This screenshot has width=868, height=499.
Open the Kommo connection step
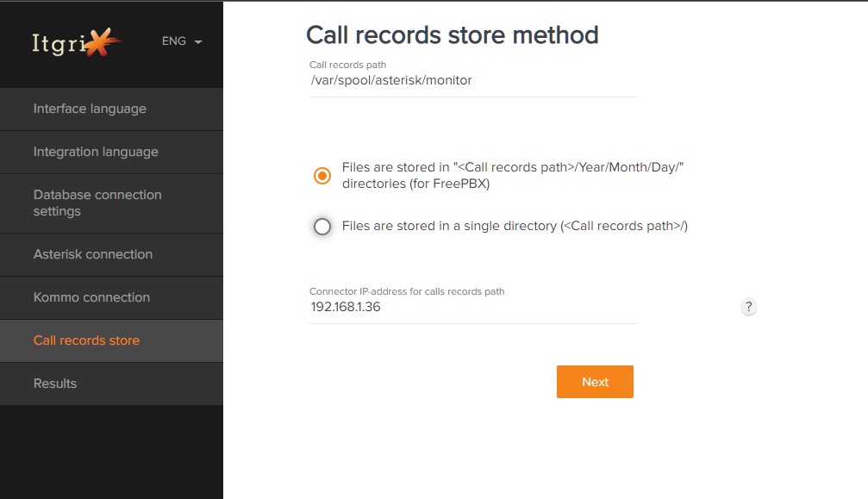(111, 297)
